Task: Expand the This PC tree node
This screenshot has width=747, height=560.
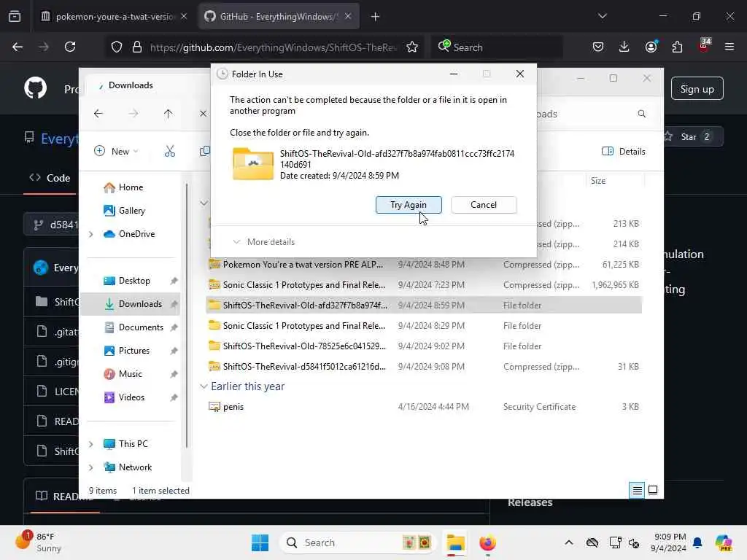Action: (x=90, y=444)
